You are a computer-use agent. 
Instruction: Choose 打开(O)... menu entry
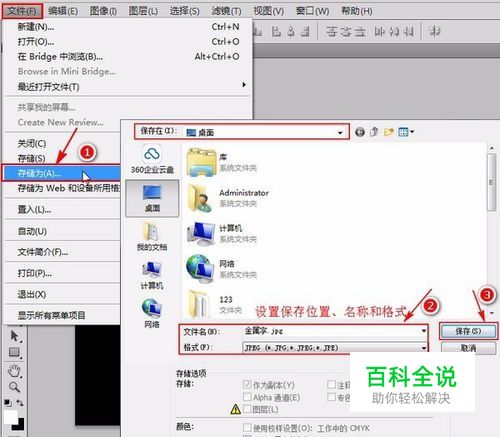[x=128, y=42]
